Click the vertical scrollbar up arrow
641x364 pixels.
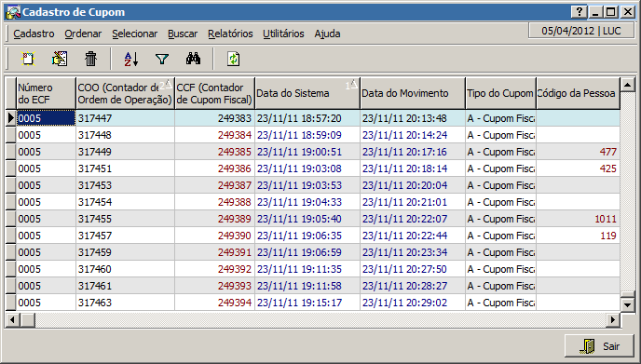point(627,85)
